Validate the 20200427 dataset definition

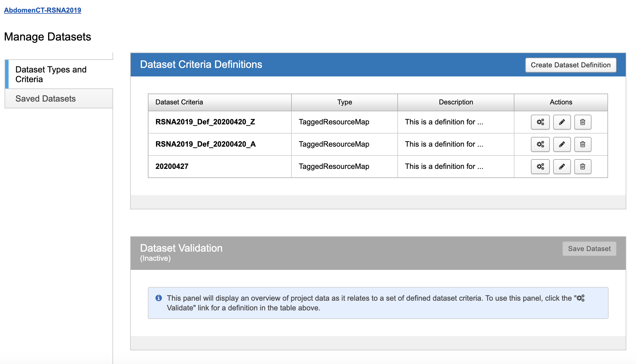[540, 167]
